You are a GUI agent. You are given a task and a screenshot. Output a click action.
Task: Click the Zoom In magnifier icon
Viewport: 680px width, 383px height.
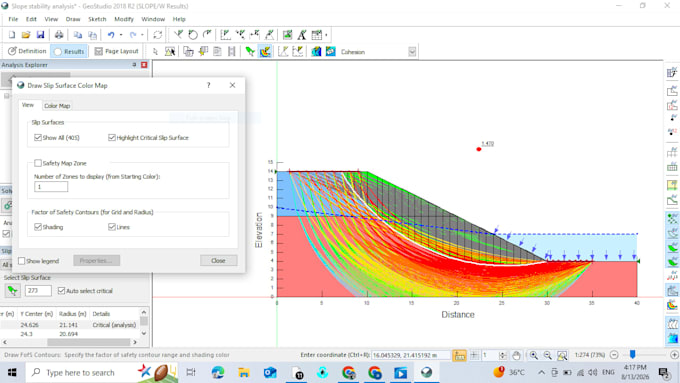click(533, 355)
